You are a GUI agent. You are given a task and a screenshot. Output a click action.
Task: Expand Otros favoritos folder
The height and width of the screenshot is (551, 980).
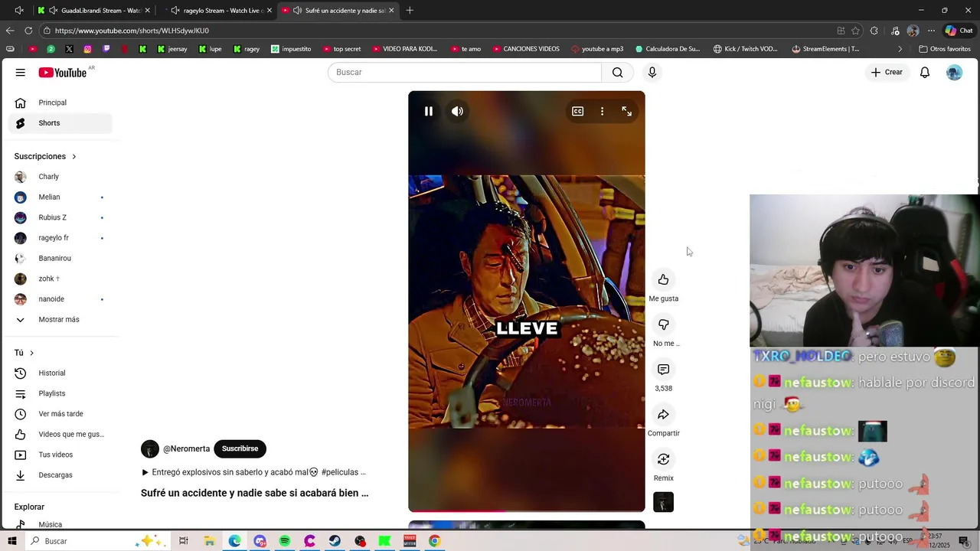tap(945, 49)
